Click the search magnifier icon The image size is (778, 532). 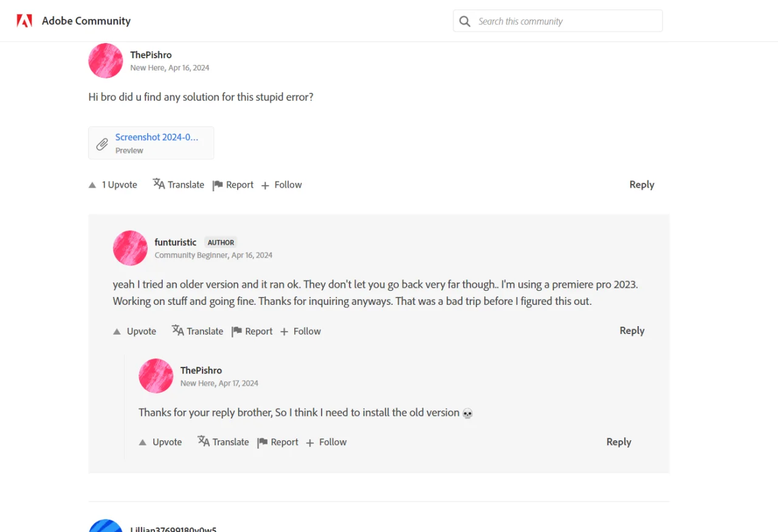(465, 21)
